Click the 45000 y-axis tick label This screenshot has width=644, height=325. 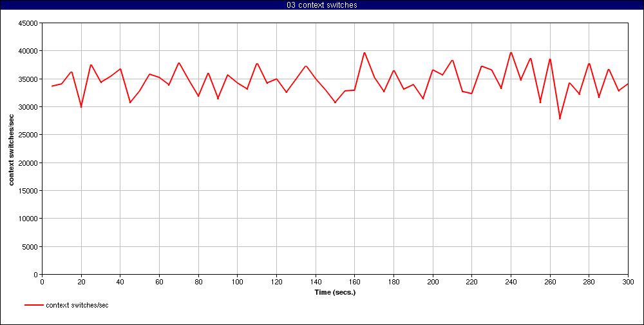(28, 23)
